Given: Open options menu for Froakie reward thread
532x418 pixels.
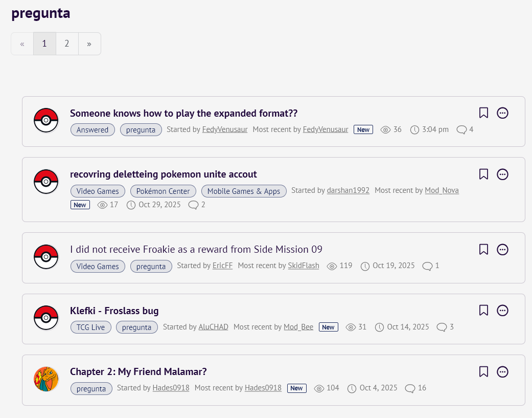Looking at the screenshot, I should (502, 249).
